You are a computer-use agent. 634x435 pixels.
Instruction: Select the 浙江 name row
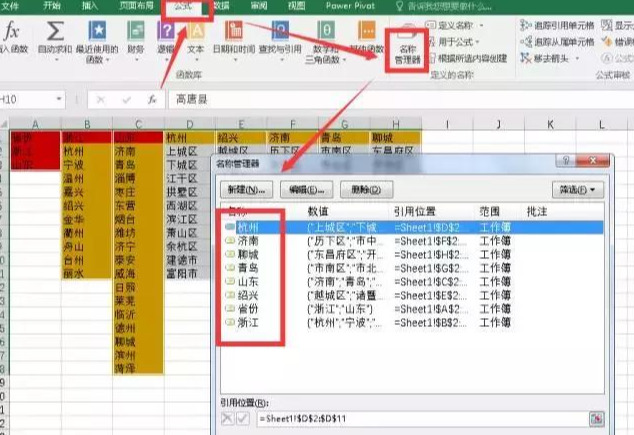412,323
